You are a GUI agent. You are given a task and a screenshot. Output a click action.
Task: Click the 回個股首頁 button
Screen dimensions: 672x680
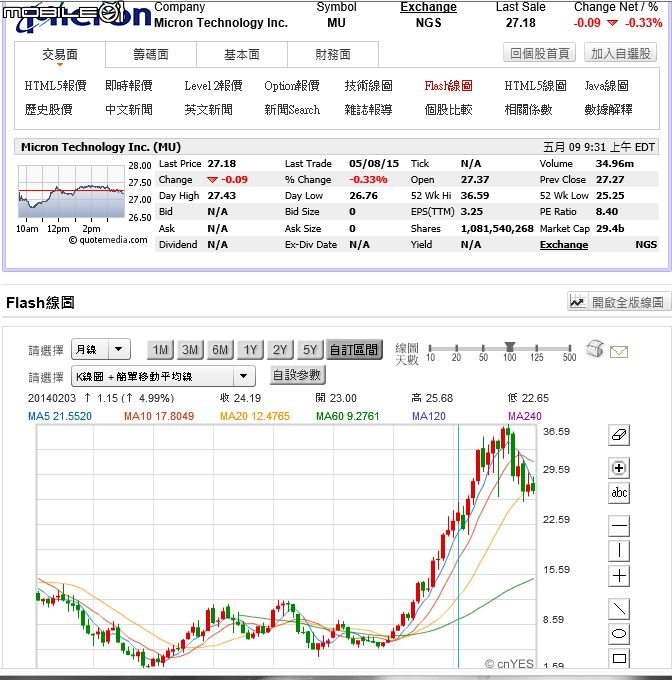[539, 53]
